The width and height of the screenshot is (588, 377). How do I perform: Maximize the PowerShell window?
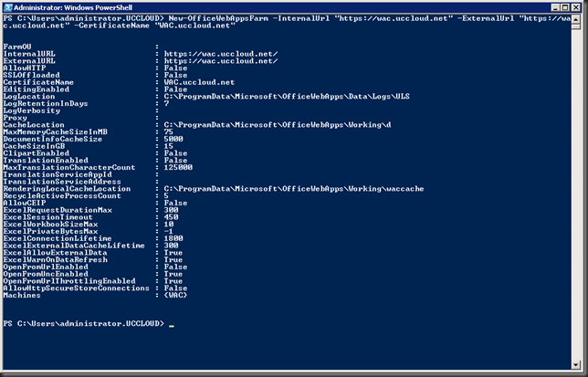point(565,7)
